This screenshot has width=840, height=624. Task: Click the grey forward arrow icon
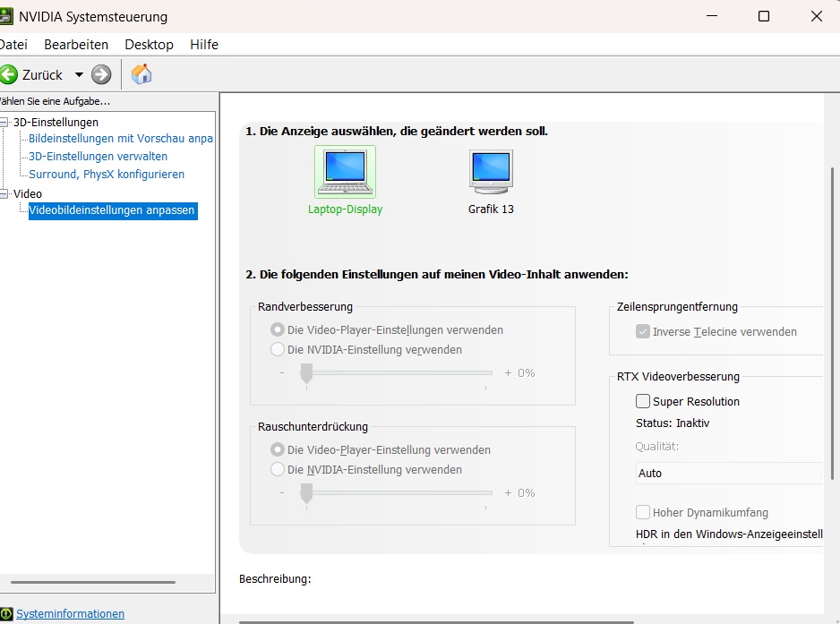click(x=101, y=74)
